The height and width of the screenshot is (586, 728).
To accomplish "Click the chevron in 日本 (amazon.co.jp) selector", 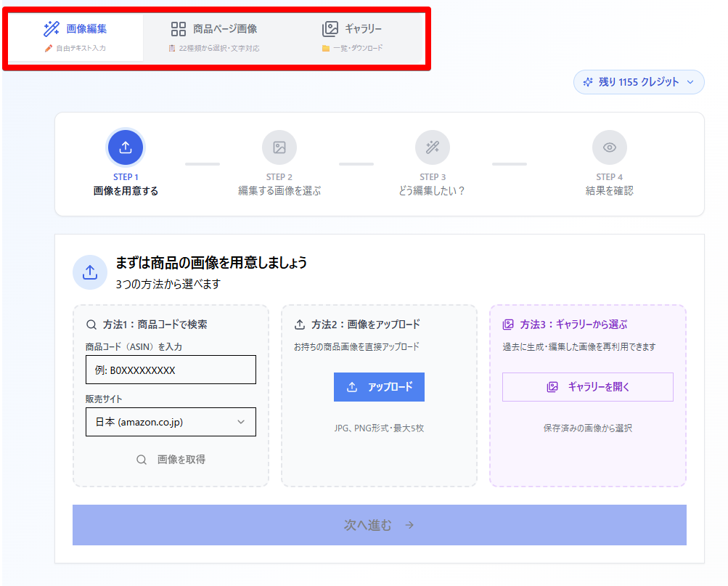I will click(x=241, y=422).
